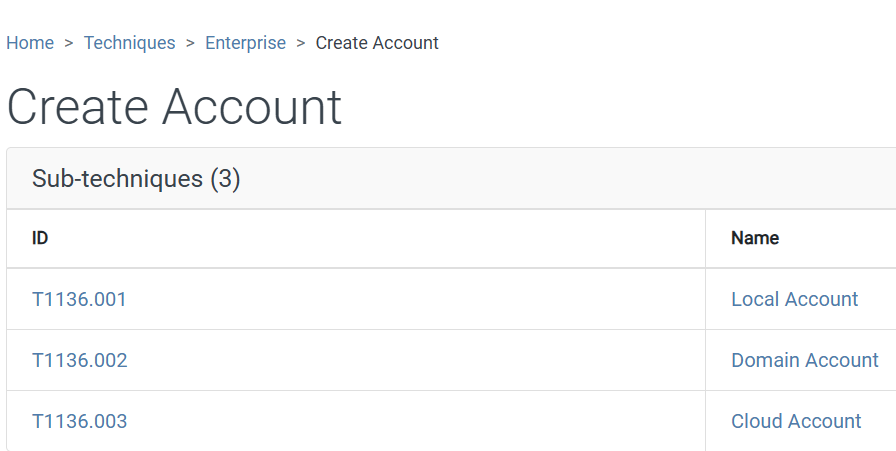Open the Local Account sub-technique

pos(794,299)
